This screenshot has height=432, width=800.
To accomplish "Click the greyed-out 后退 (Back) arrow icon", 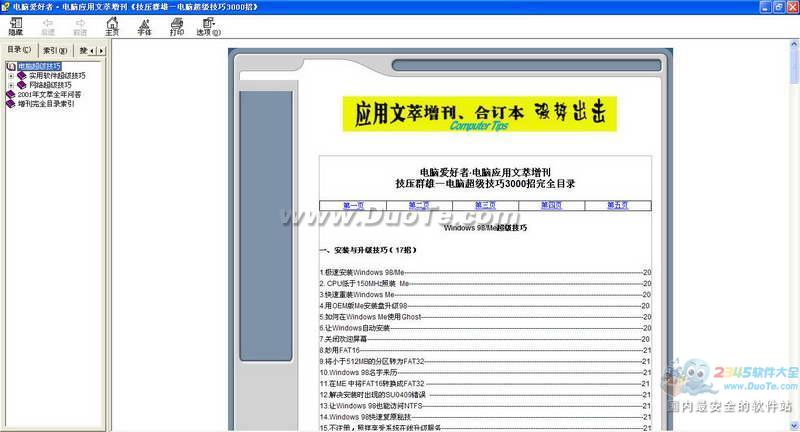I will [x=48, y=27].
